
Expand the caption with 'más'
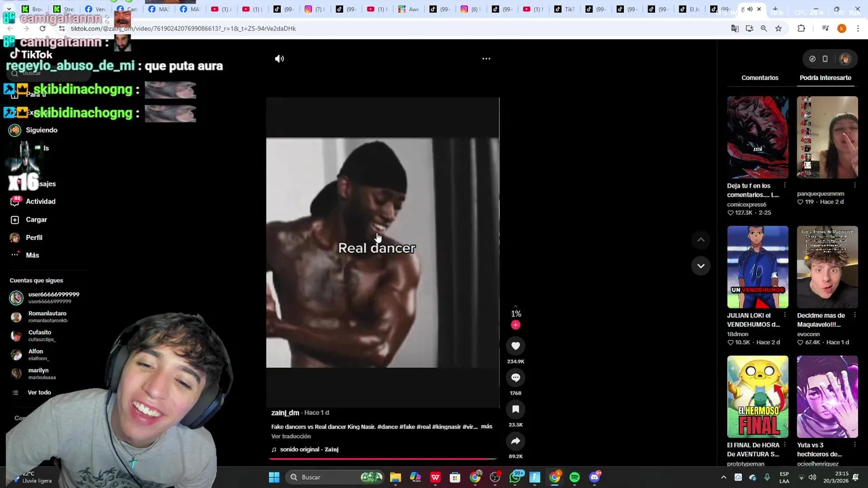tap(486, 426)
